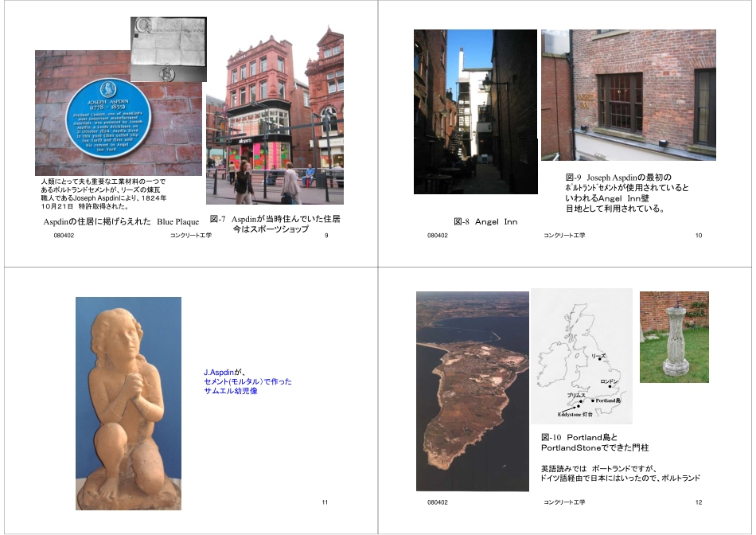
Task: Click caption '図-8 Angel Inn'
Action: [x=485, y=222]
